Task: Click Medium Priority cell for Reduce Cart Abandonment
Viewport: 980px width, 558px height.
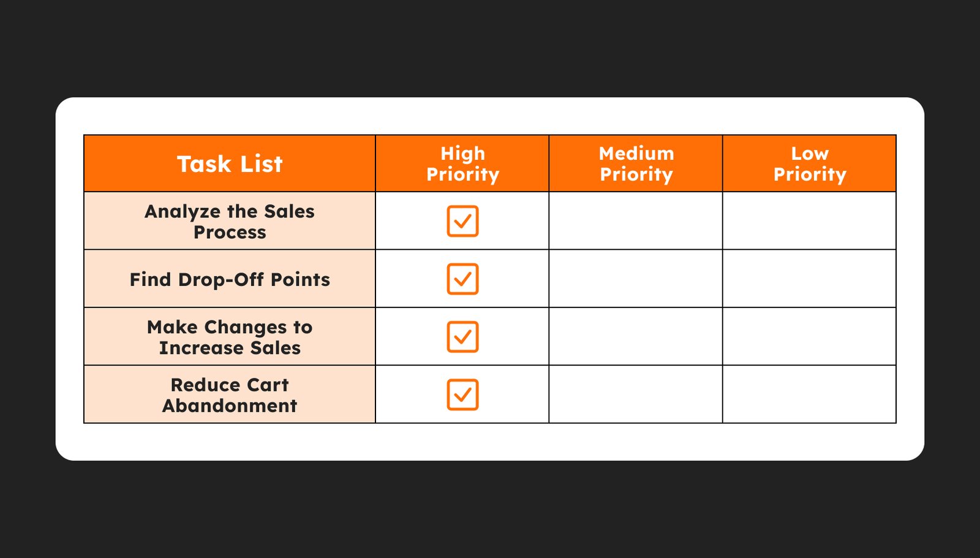Action: point(636,394)
